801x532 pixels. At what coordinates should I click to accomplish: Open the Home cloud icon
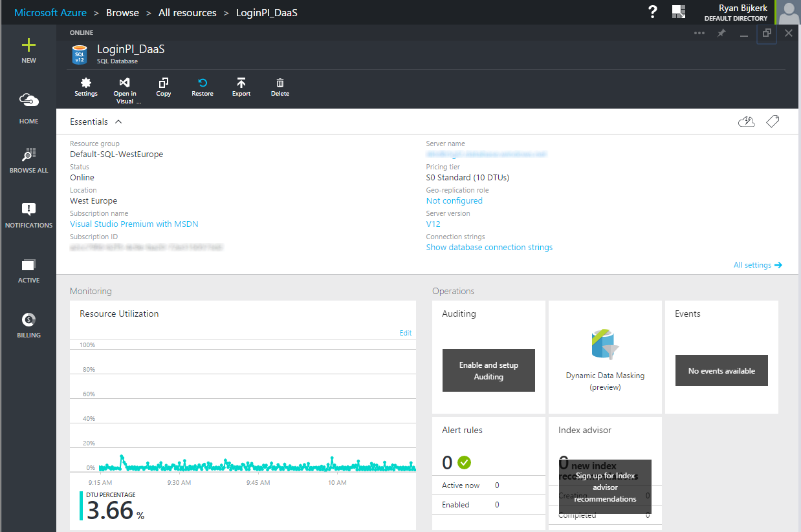28,100
